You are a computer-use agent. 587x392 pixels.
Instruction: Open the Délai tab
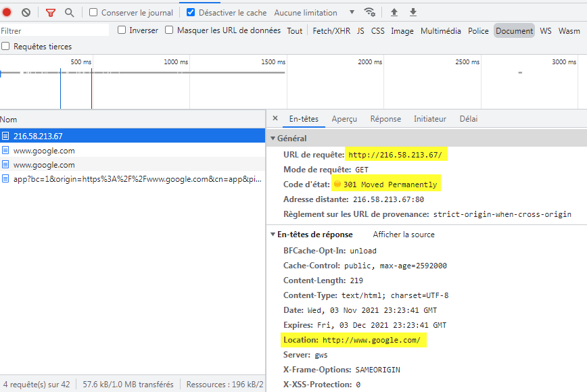(469, 119)
